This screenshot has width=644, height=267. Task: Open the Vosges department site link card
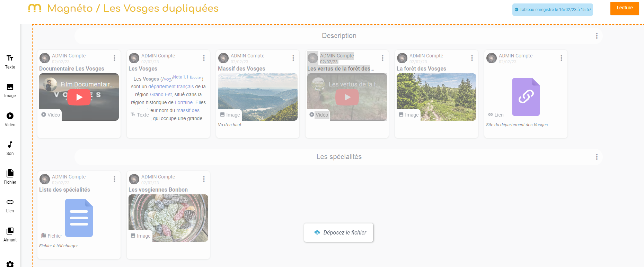point(526,97)
